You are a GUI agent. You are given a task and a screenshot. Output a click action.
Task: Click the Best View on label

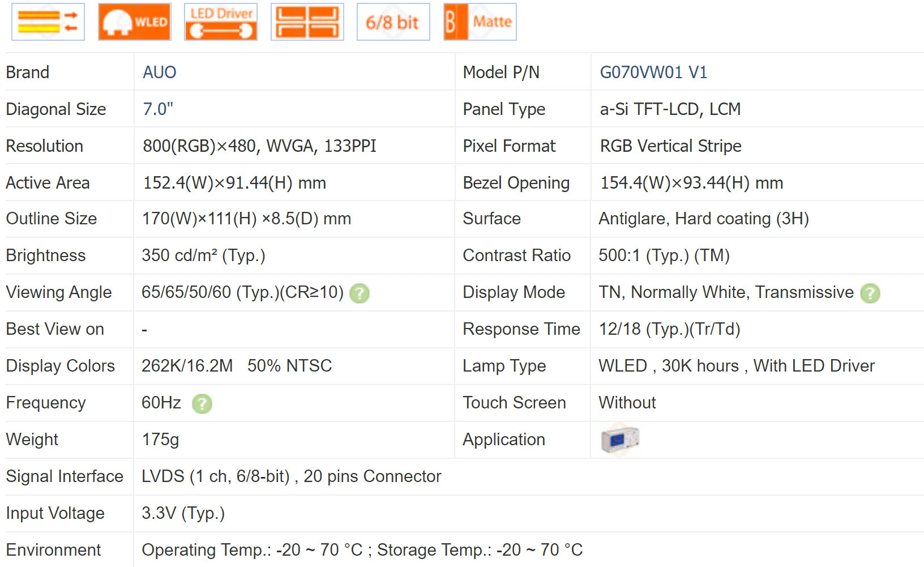tap(55, 329)
